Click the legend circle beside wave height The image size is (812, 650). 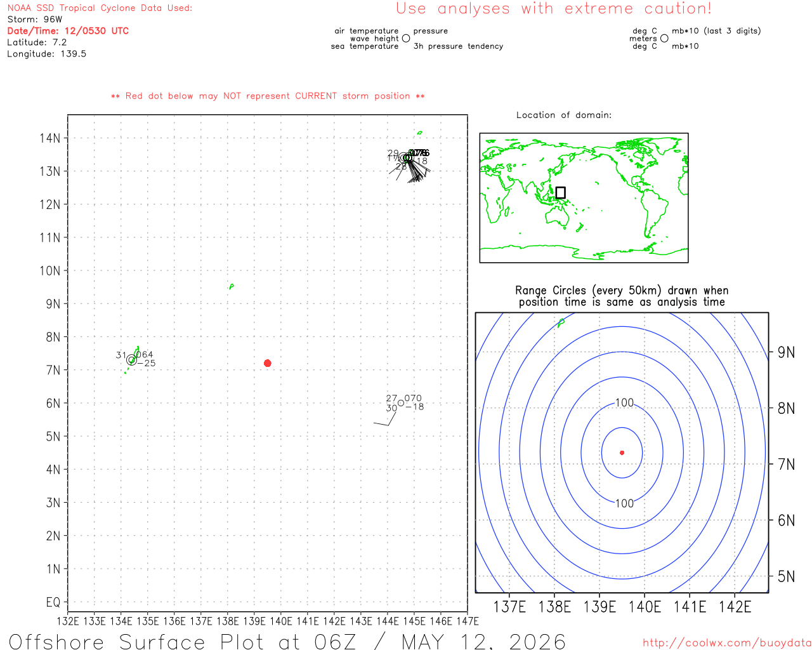406,38
